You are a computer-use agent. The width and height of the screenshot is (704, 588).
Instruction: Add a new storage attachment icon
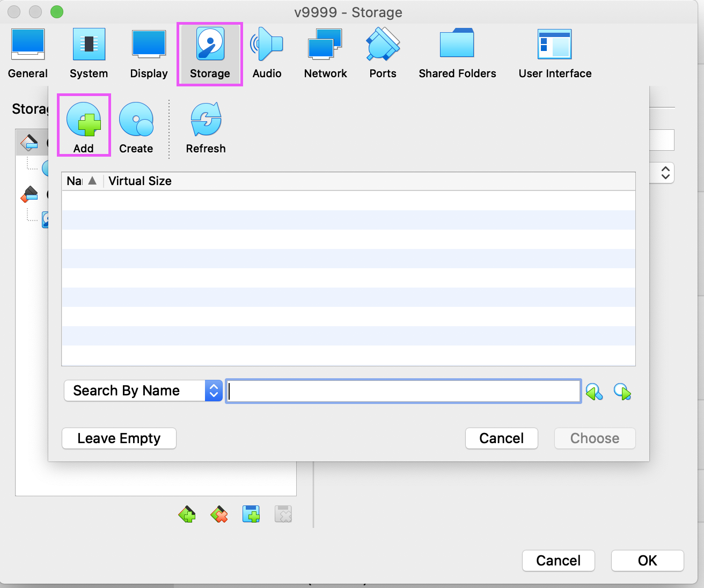(x=251, y=514)
